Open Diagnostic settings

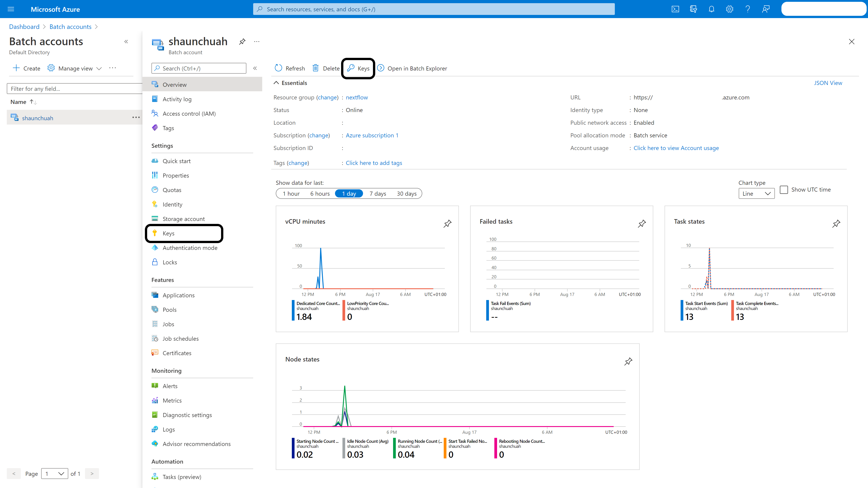(202, 415)
